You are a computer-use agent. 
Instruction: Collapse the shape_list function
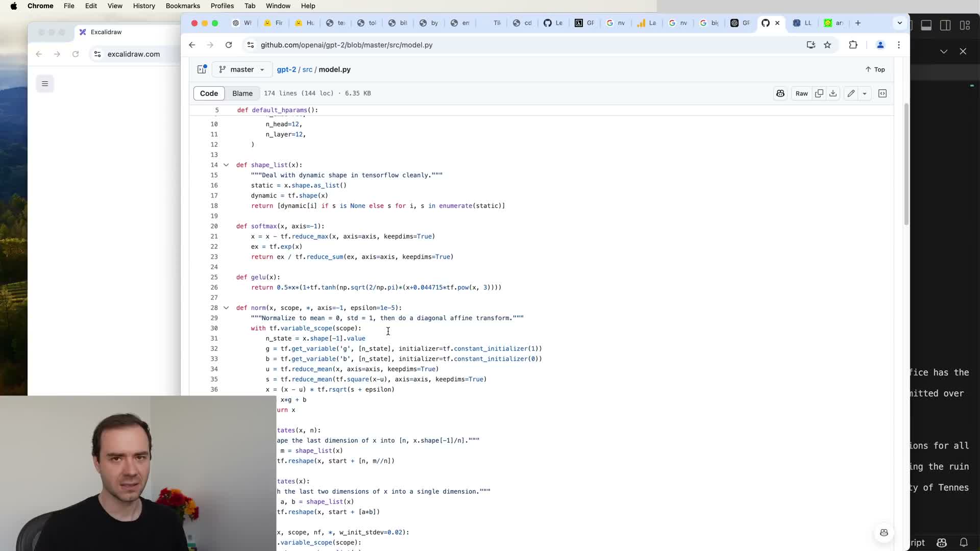click(x=226, y=165)
